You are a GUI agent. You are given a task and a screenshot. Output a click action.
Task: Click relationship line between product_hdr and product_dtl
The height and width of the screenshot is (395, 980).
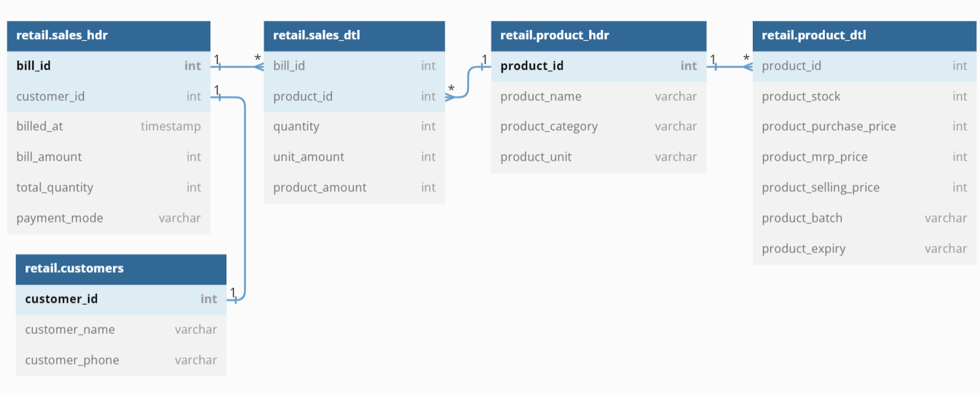click(x=730, y=67)
